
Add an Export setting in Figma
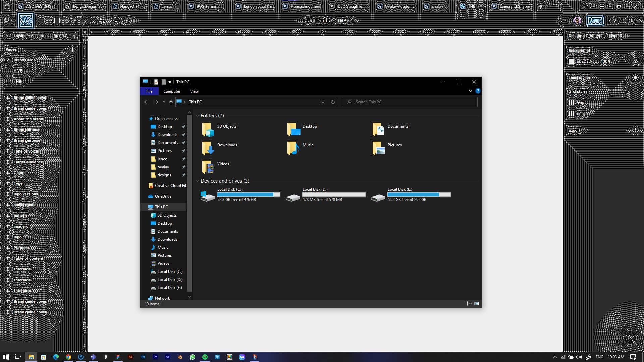tap(635, 130)
